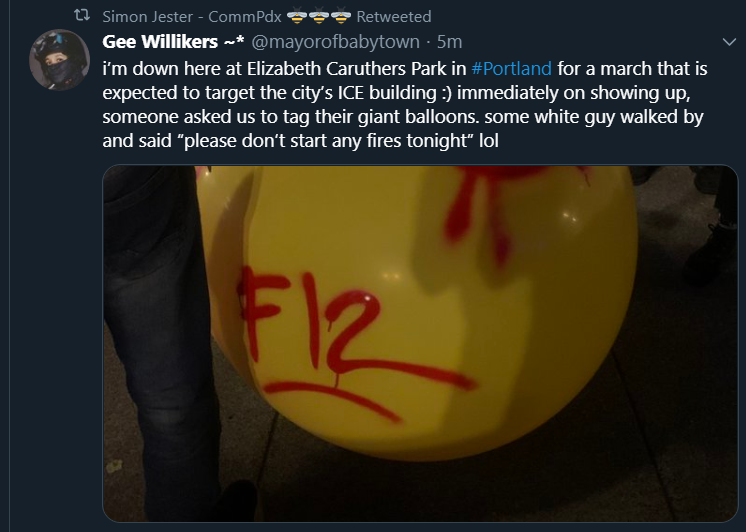This screenshot has width=746, height=532.
Task: Click the jeans-clad leg in the photo
Action: (x=157, y=343)
